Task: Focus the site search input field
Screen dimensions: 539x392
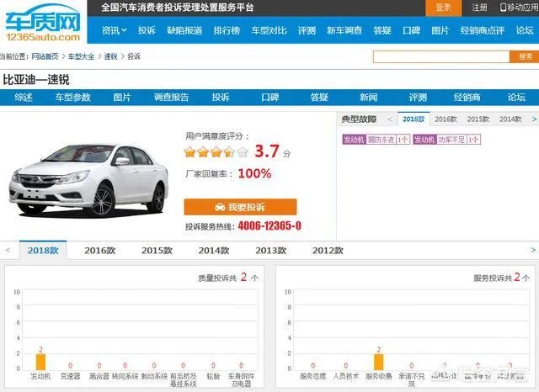Action: point(441,56)
